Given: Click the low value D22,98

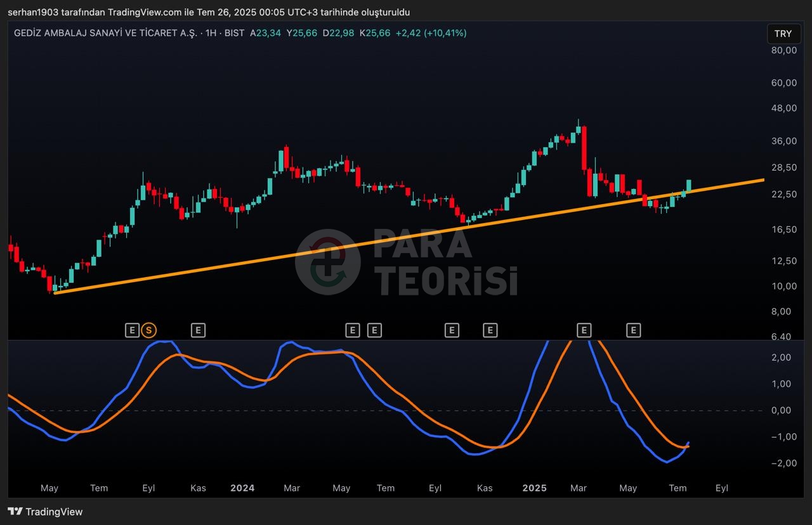Looking at the screenshot, I should (338, 33).
